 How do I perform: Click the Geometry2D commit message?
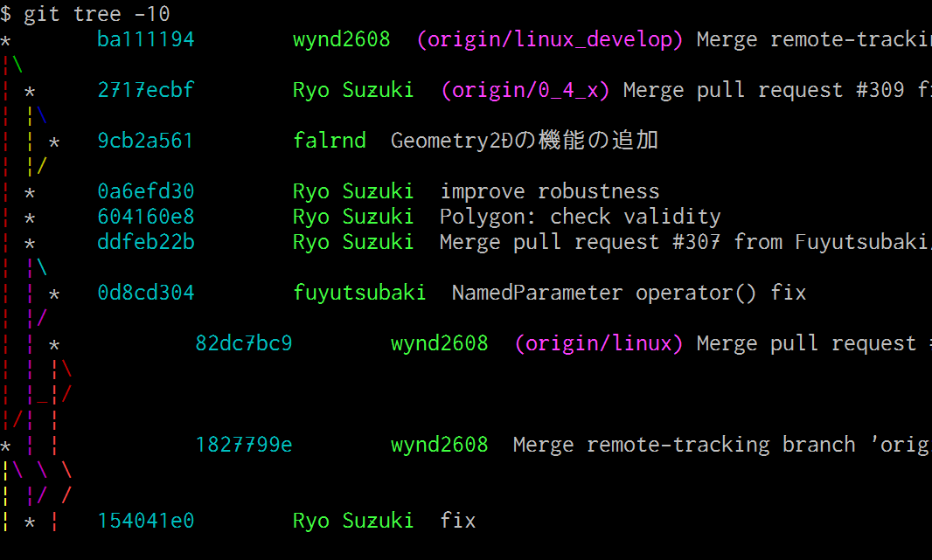point(524,141)
